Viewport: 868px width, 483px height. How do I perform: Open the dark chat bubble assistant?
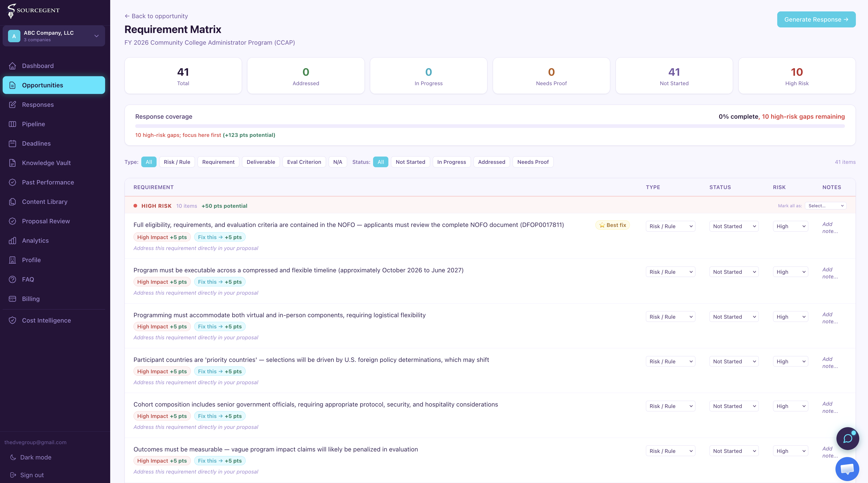[847, 438]
